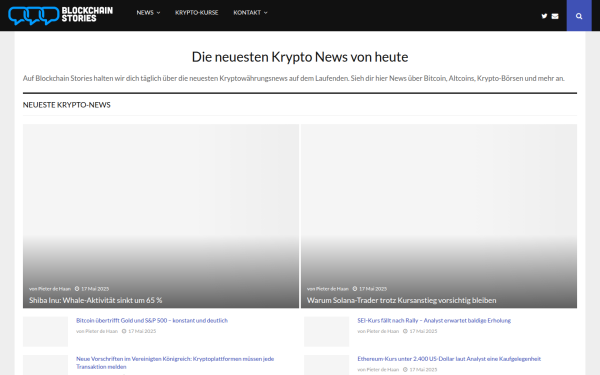The width and height of the screenshot is (600, 375).
Task: Click the date under SEI-Kurs article
Action: [x=423, y=331]
